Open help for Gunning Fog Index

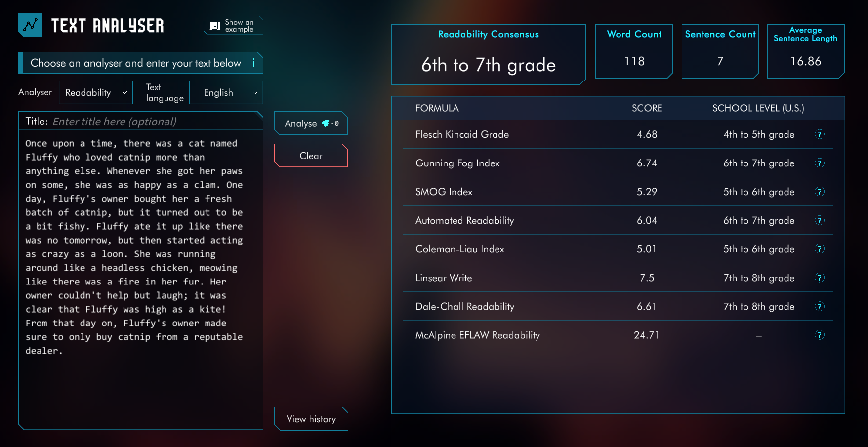point(820,163)
